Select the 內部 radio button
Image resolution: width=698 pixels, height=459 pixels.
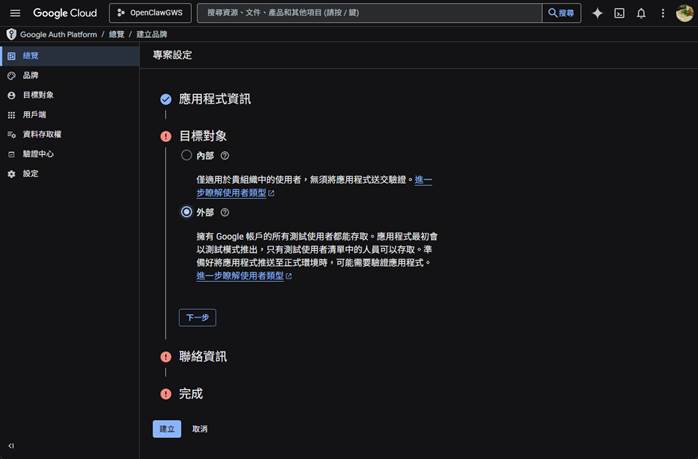point(186,156)
